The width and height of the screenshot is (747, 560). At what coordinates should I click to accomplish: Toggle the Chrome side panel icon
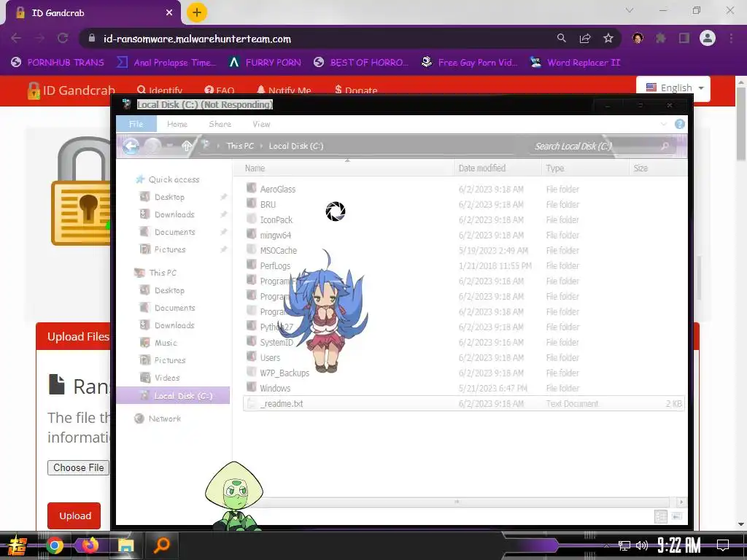point(684,39)
